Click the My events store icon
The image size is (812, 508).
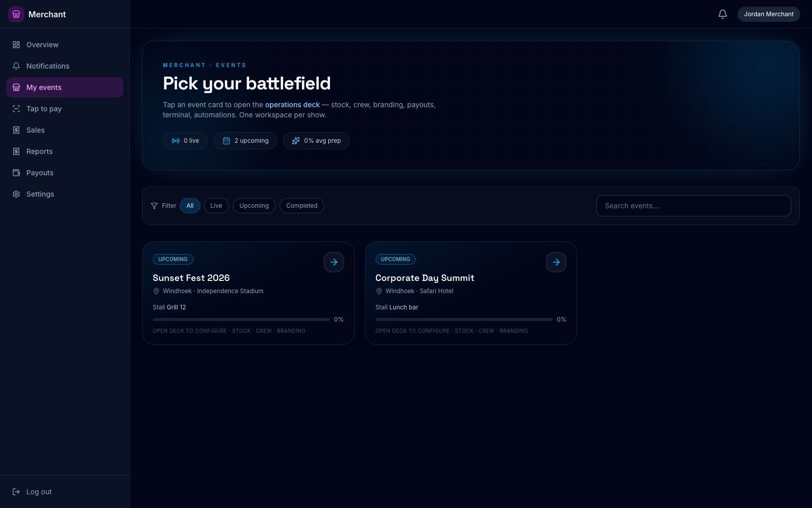[x=16, y=87]
